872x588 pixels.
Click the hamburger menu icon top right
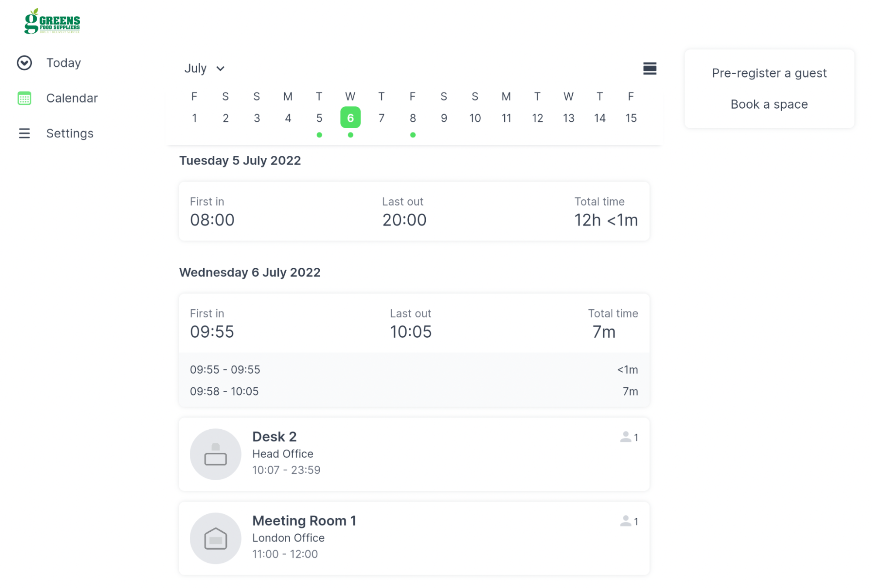pos(650,68)
